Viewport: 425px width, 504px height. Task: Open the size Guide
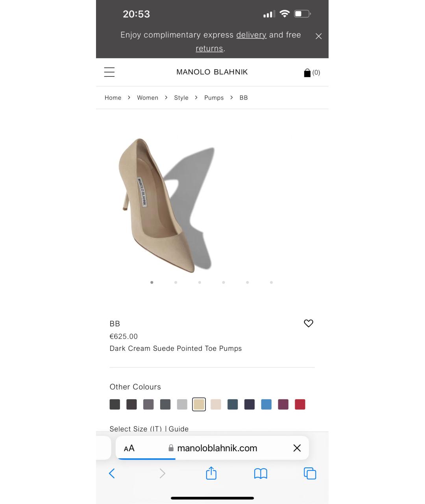(x=179, y=429)
